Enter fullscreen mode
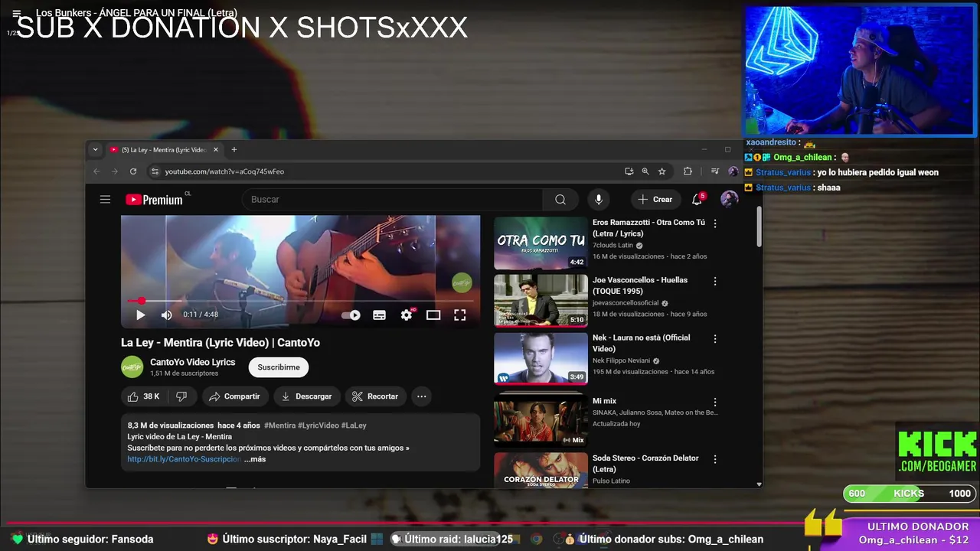 [x=460, y=315]
